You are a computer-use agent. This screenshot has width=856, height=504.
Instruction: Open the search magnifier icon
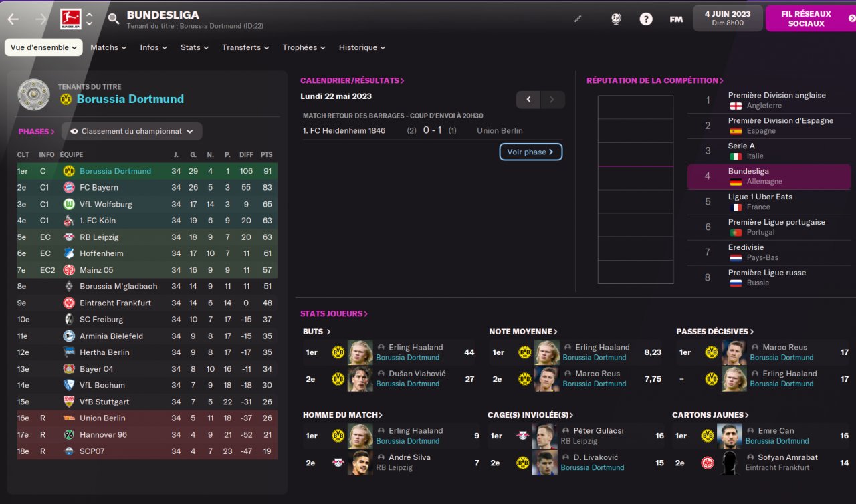click(114, 19)
